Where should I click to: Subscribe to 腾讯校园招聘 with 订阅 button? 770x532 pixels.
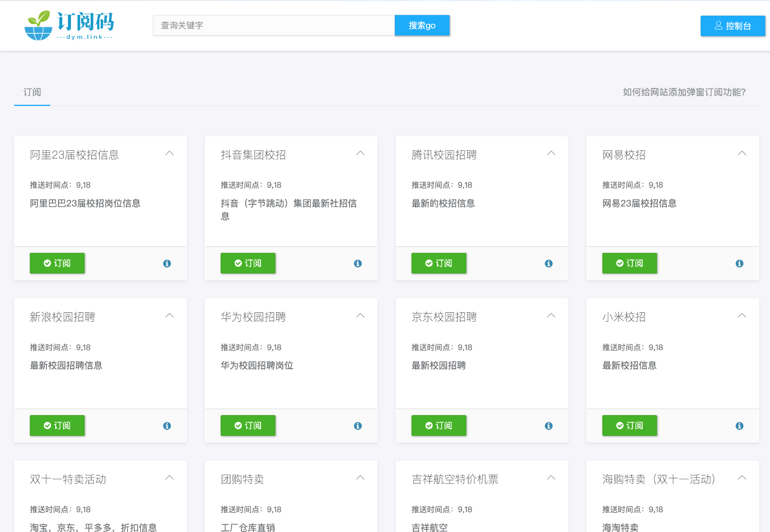click(x=439, y=263)
